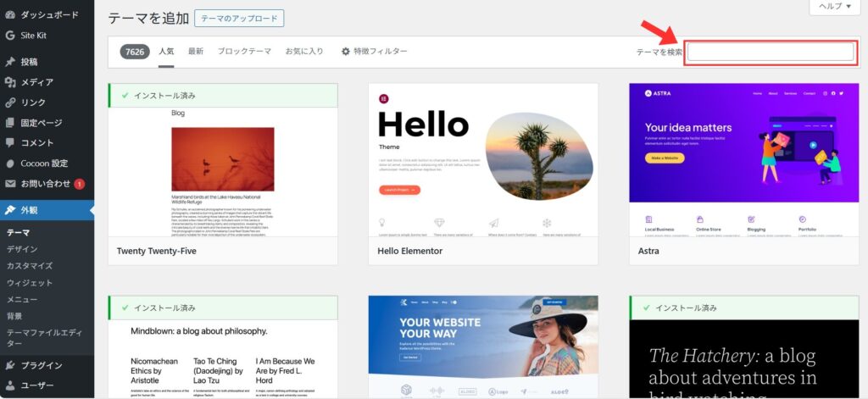
Task: Click the chain-link icon beside リンク
Action: click(x=10, y=103)
